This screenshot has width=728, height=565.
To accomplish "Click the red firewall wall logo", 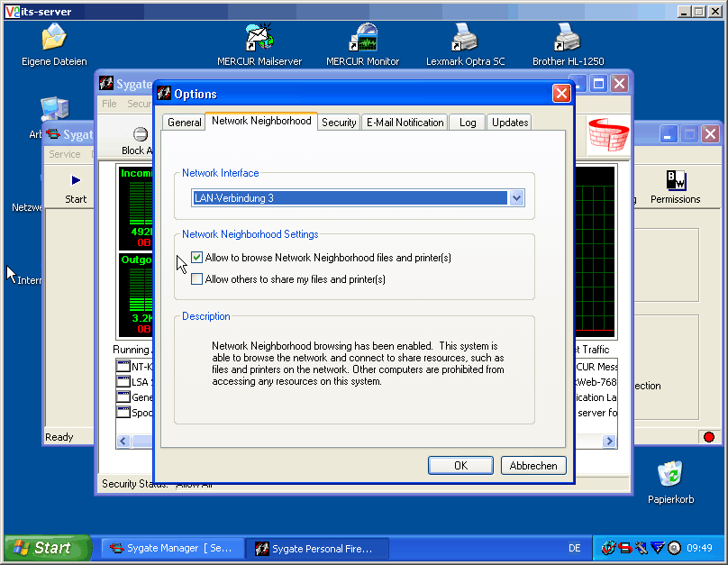I will [609, 134].
